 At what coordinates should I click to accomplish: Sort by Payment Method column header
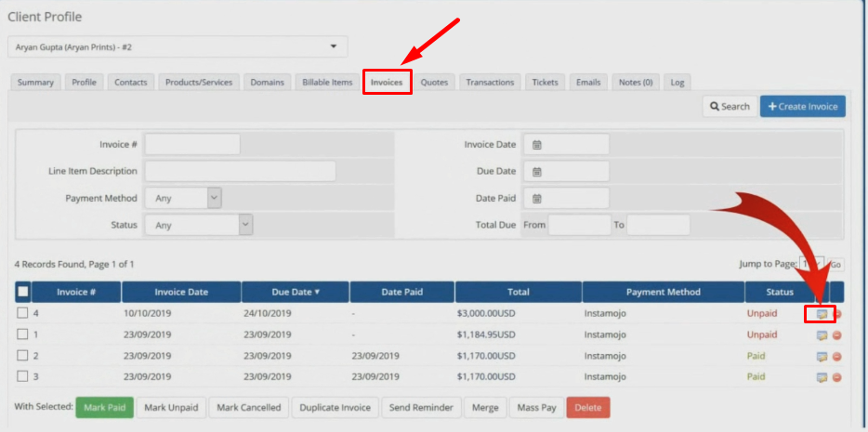pos(664,292)
